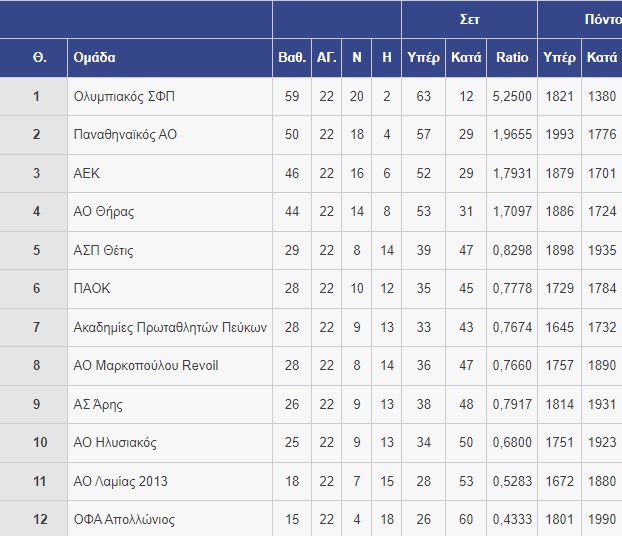Select the ΑΕΚ team name
Viewport: 622px width, 536px height.
(x=86, y=173)
